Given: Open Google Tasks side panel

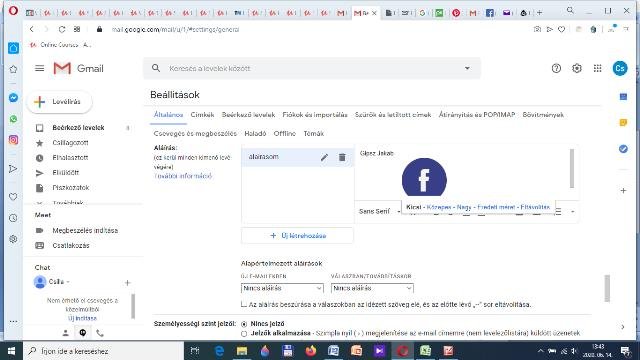Looking at the screenshot, I should tap(623, 149).
